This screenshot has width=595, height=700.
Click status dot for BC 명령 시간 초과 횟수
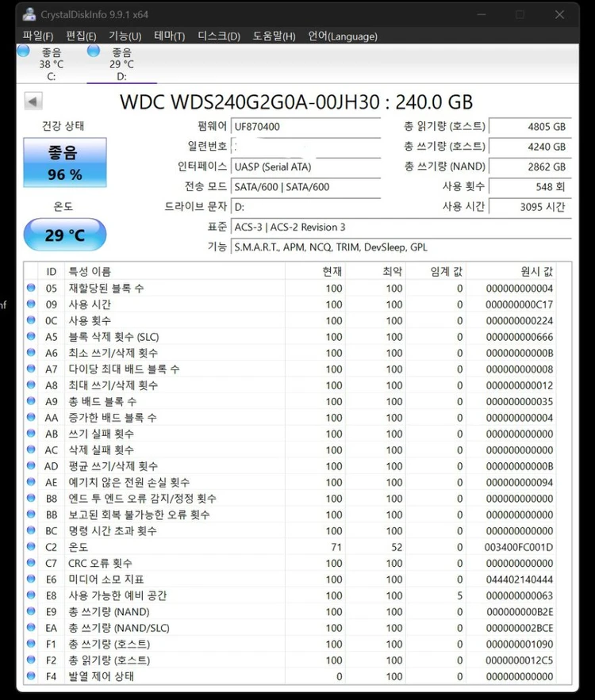[x=31, y=530]
